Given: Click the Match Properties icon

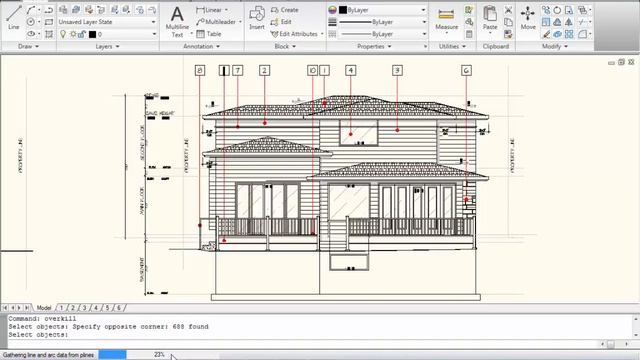Looking at the screenshot, I should (x=508, y=34).
